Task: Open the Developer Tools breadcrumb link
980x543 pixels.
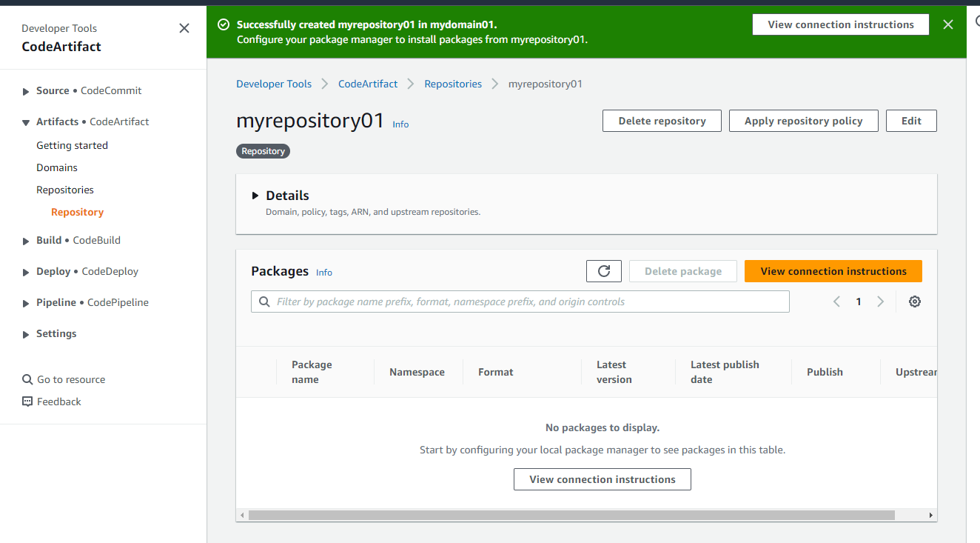Action: [x=274, y=84]
